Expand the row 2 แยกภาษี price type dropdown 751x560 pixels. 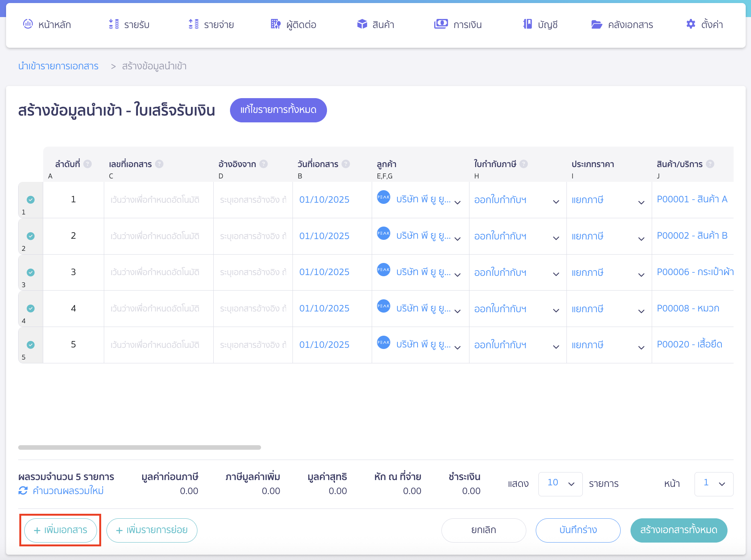tap(641, 238)
